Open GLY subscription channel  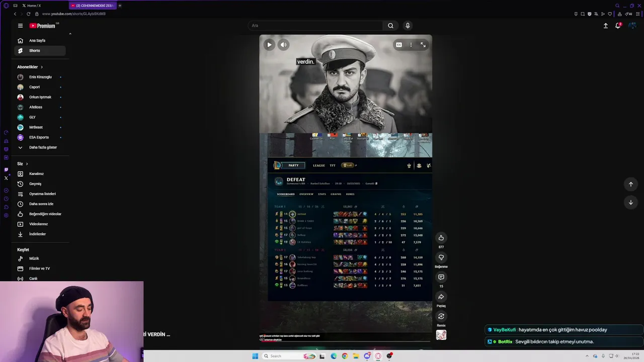pyautogui.click(x=40, y=117)
